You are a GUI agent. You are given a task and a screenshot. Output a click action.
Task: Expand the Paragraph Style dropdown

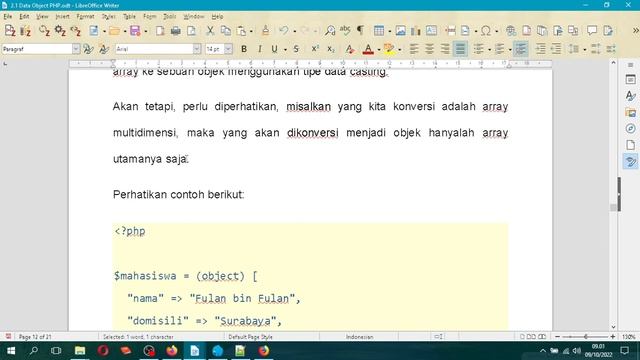(76, 49)
